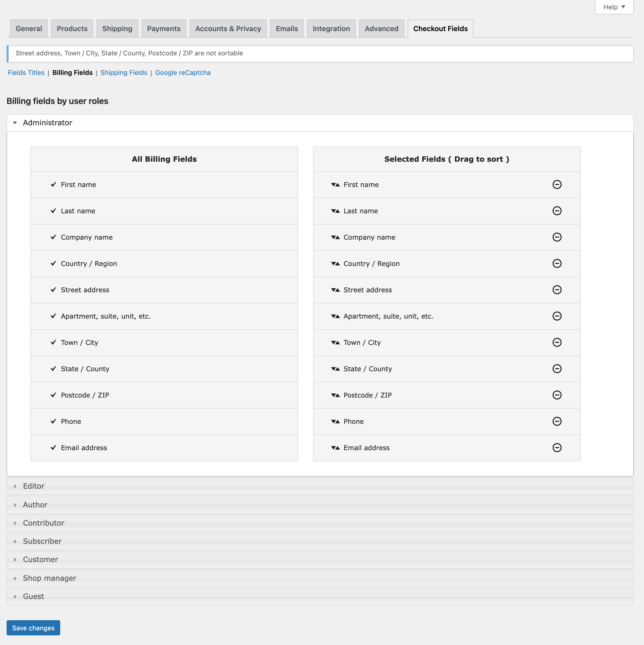The height and width of the screenshot is (645, 644).
Task: Remove Postcode / ZIP from Selected Fields
Action: (x=557, y=395)
